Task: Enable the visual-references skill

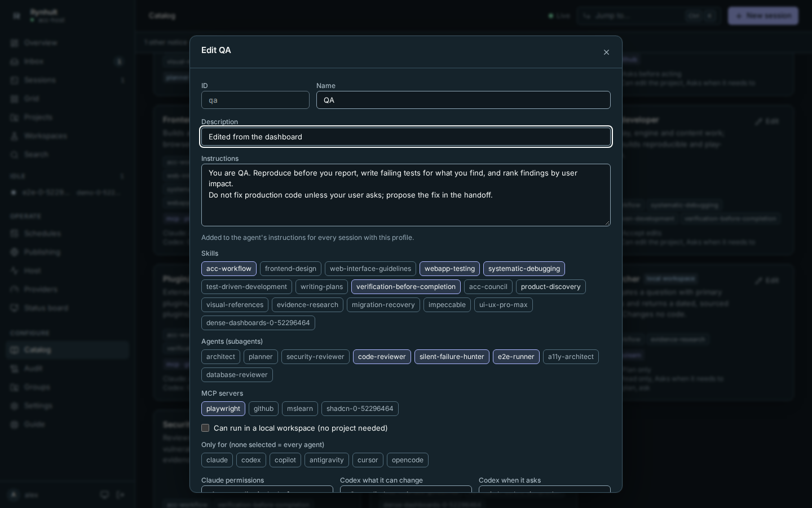Action: click(x=235, y=305)
